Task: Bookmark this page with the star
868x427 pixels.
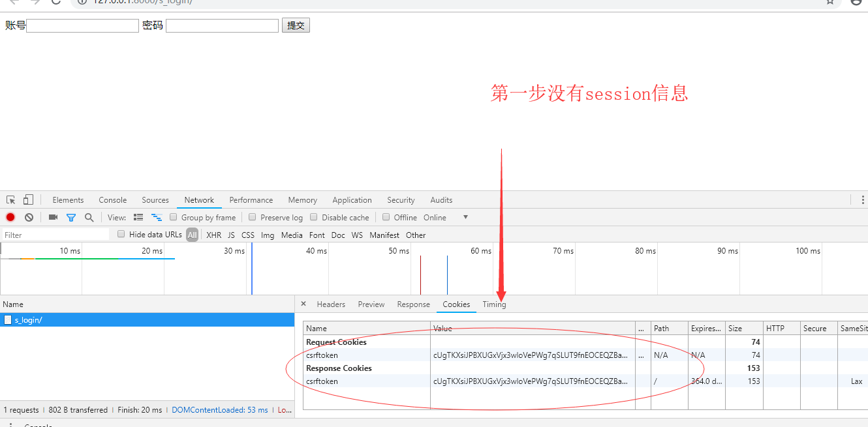Action: pyautogui.click(x=830, y=2)
